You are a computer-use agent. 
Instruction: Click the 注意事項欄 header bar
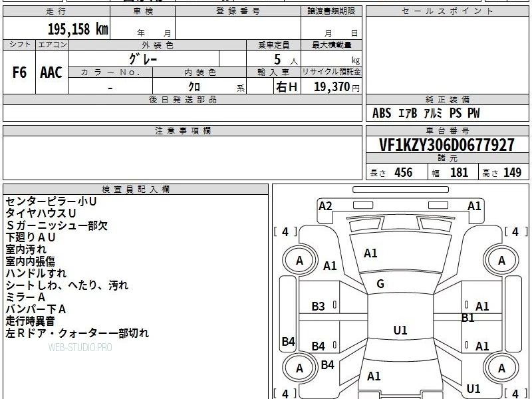click(x=182, y=130)
